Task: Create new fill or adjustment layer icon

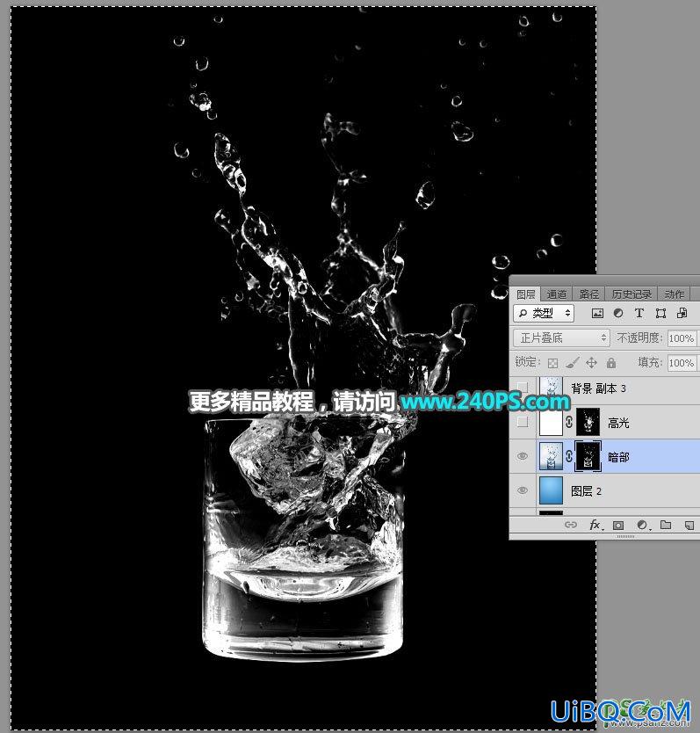Action: pyautogui.click(x=643, y=526)
